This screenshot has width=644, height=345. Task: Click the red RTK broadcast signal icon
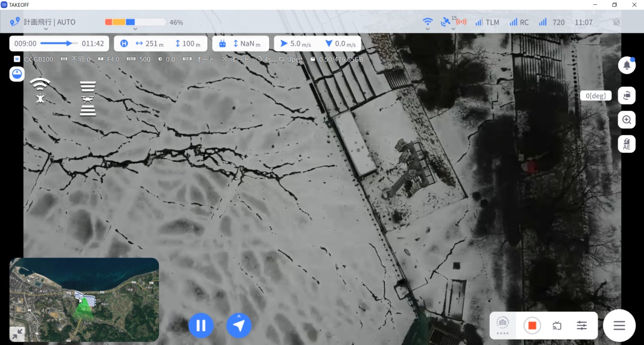[x=461, y=22]
